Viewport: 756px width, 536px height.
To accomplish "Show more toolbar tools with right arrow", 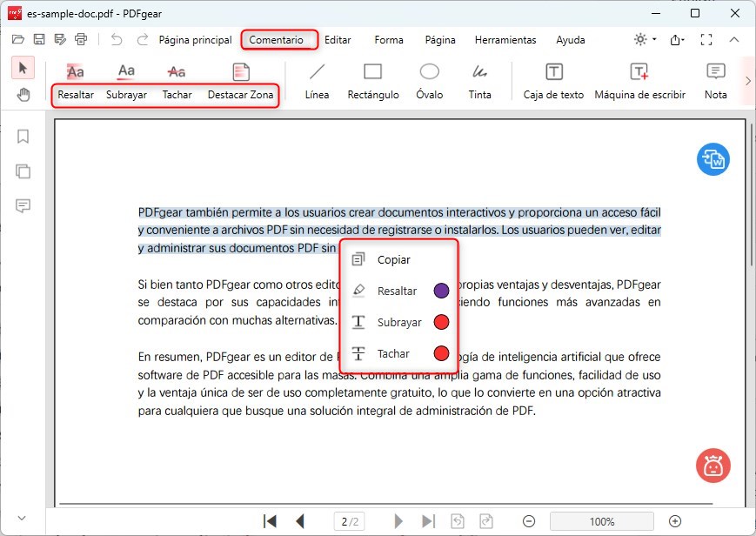I will click(748, 81).
